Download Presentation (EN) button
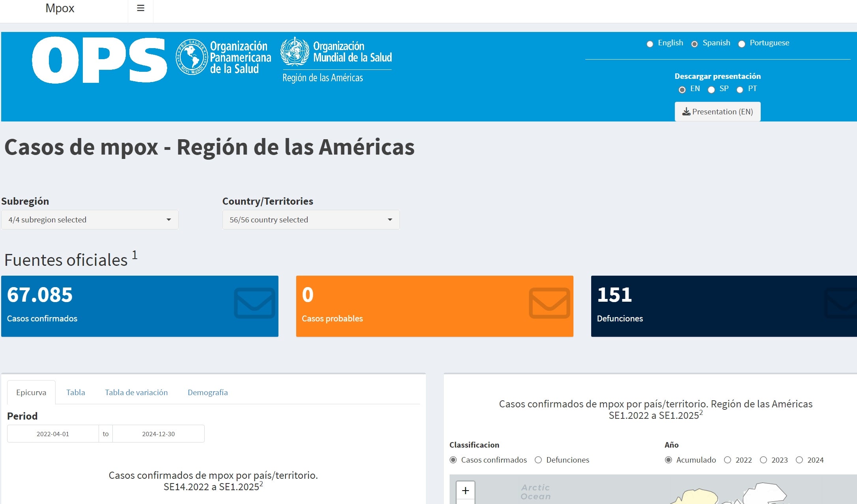Image resolution: width=857 pixels, height=504 pixels. (717, 112)
